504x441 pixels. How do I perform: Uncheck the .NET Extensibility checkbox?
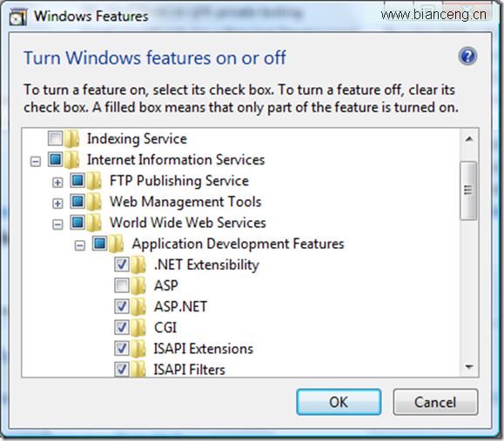(122, 264)
